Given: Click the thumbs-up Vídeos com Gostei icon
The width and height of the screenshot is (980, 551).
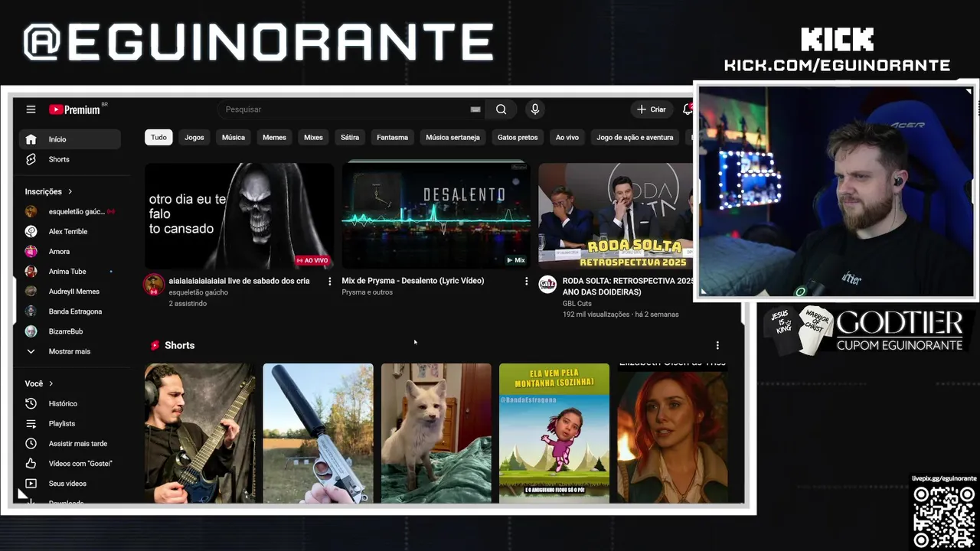Looking at the screenshot, I should (x=31, y=464).
